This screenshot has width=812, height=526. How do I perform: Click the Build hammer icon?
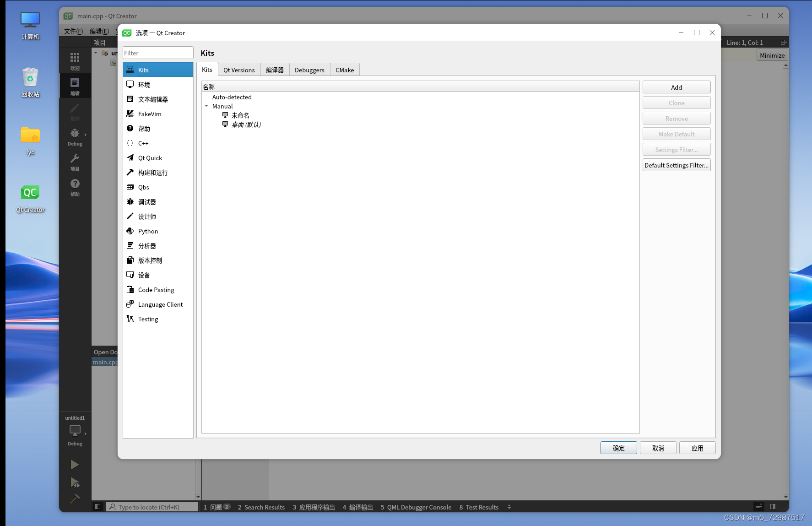75,499
